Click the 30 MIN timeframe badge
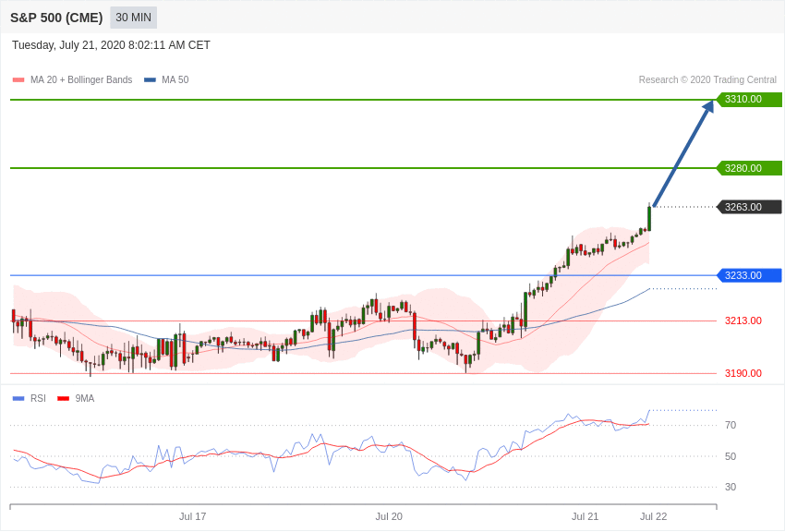785x532 pixels. 133,18
